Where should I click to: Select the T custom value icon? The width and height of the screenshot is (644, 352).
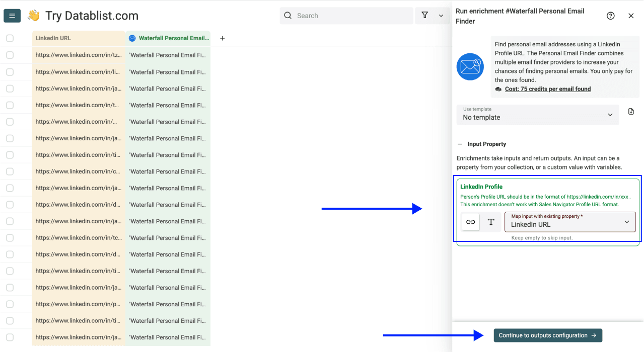[x=491, y=222]
